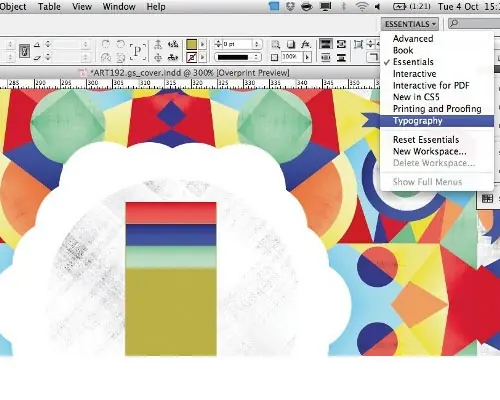
Task: Click the Stroke swatch with red slash
Action: pos(191,57)
